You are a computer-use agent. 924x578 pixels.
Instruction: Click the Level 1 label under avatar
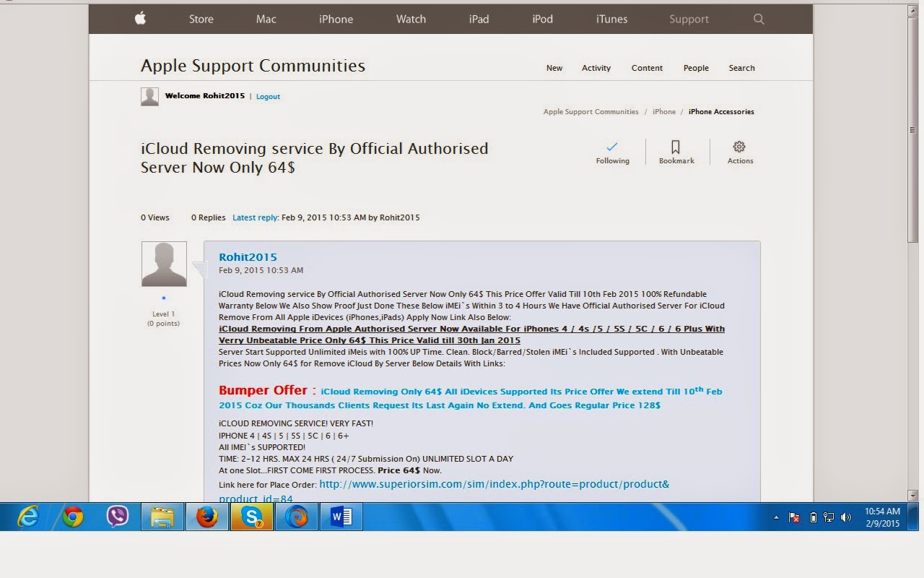coord(164,314)
